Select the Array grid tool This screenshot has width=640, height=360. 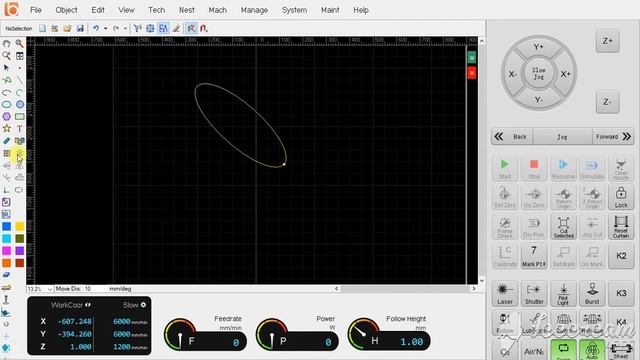pos(7,153)
